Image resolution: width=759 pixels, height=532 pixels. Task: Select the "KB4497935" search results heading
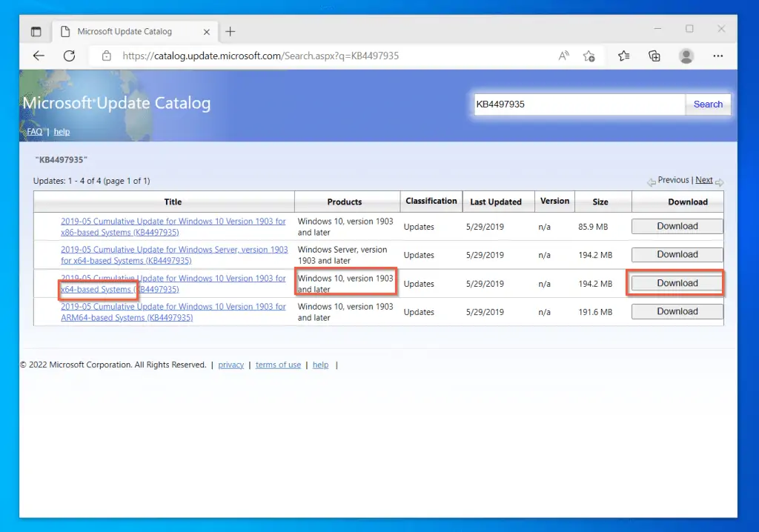[x=62, y=160]
